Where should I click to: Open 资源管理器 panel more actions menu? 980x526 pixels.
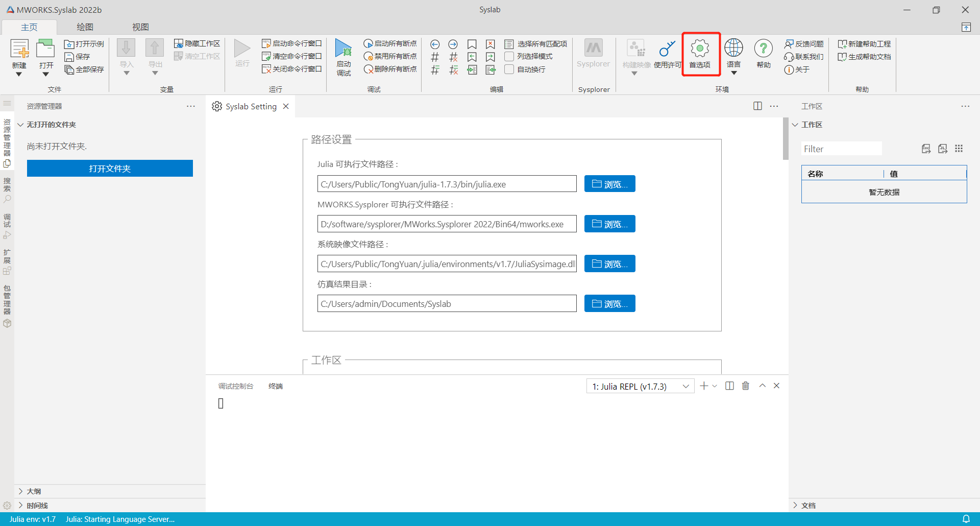pos(191,106)
